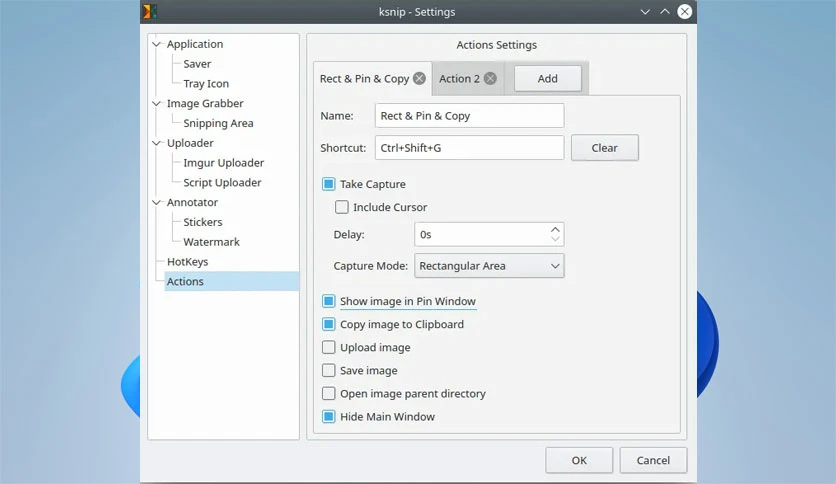Enable Open image parent directory
Viewport: 836px width, 484px height.
328,393
